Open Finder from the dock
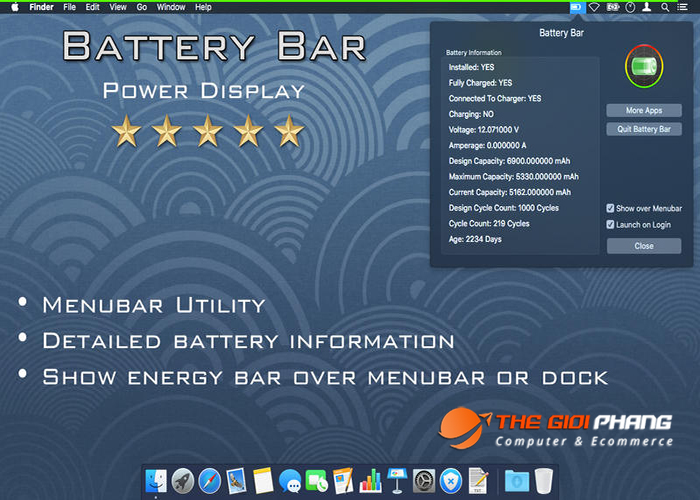Image resolution: width=700 pixels, height=500 pixels. pyautogui.click(x=156, y=481)
